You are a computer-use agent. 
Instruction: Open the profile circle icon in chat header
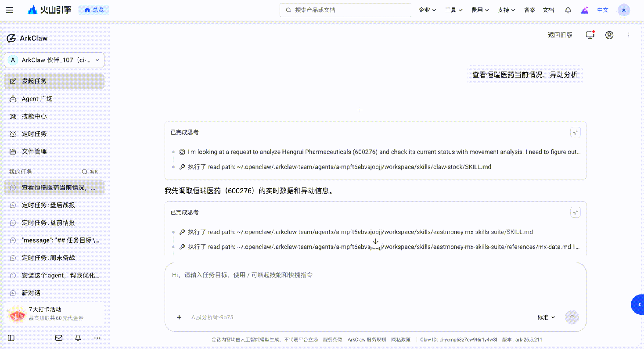pyautogui.click(x=609, y=35)
